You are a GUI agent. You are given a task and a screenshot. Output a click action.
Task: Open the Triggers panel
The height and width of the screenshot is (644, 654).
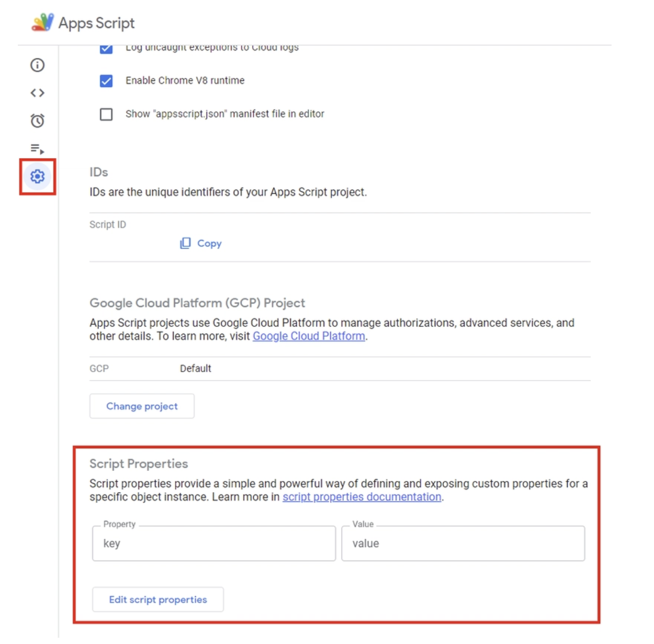[37, 121]
